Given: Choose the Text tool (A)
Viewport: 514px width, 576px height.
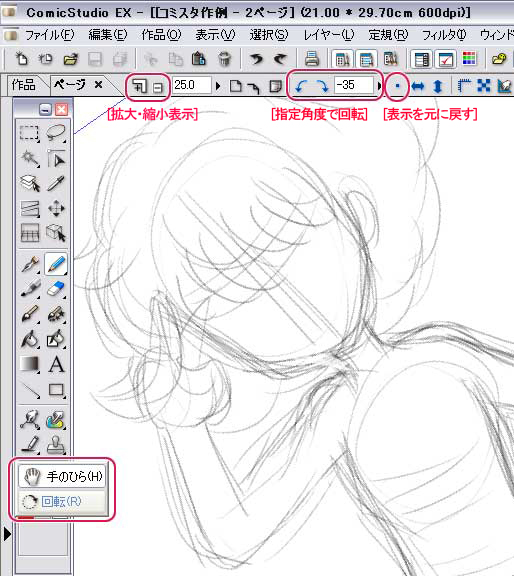Looking at the screenshot, I should (x=56, y=364).
